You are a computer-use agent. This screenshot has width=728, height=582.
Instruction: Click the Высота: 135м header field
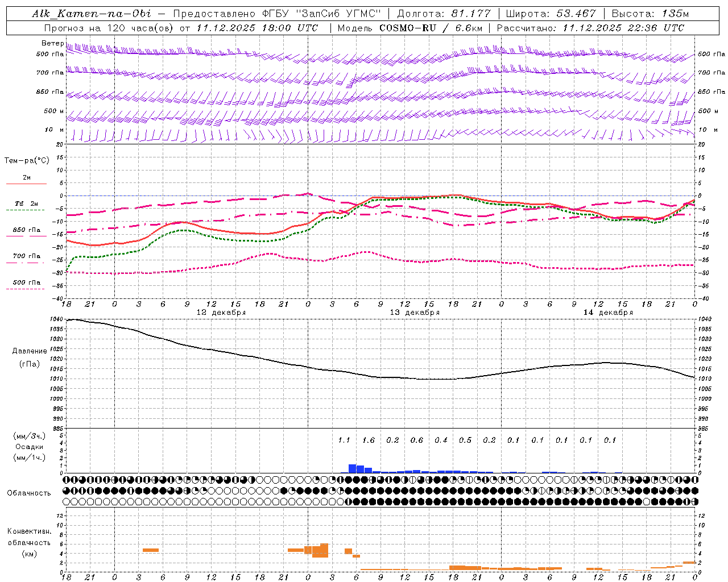(650, 14)
